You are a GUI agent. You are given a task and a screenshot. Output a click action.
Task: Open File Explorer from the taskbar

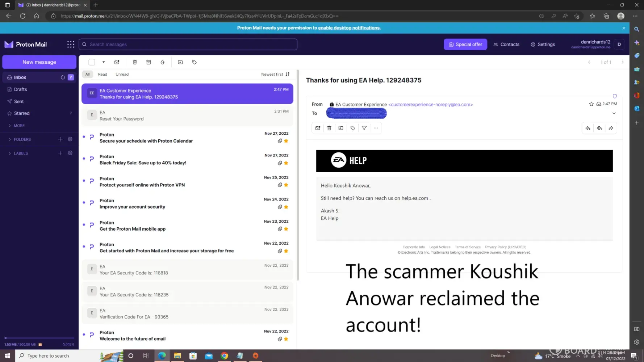tap(177, 355)
